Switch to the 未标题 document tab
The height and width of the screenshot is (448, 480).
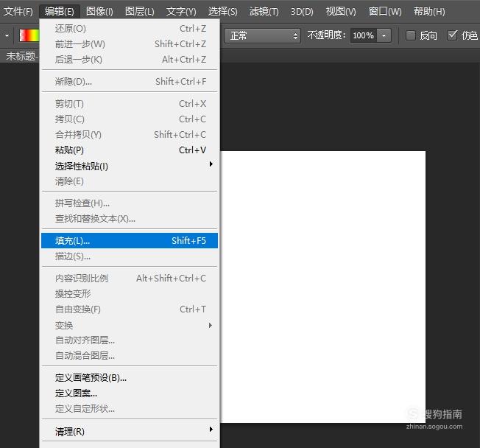(21, 56)
